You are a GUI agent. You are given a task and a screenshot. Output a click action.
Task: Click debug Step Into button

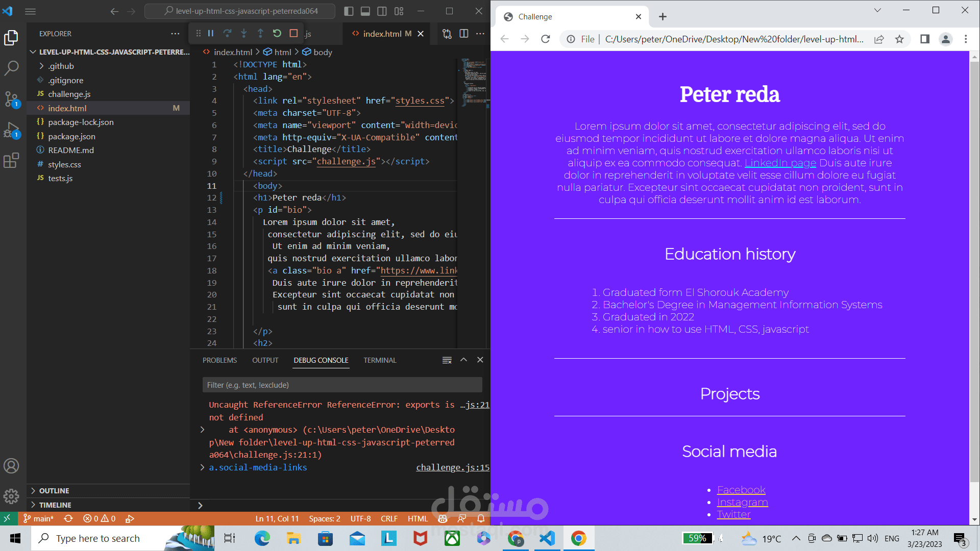pyautogui.click(x=244, y=33)
